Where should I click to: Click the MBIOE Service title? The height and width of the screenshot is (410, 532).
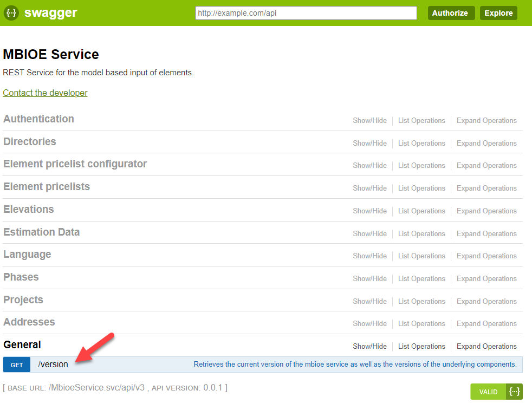click(51, 54)
